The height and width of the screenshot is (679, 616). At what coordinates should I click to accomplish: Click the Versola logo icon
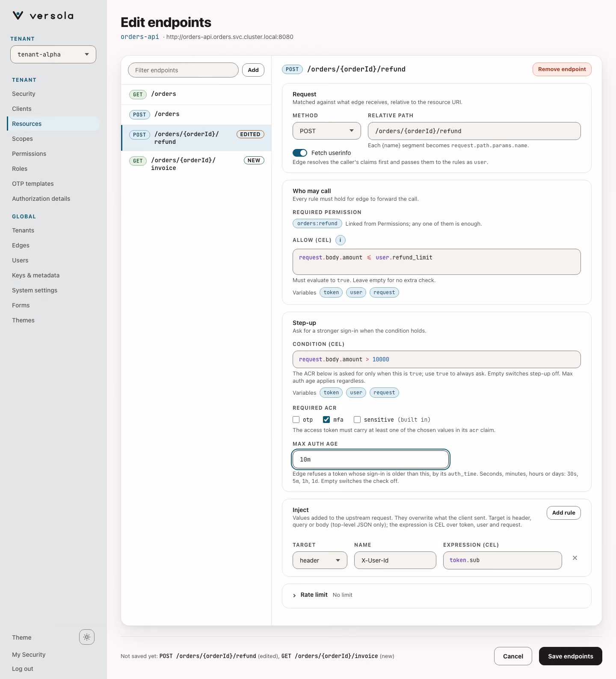[x=18, y=16]
